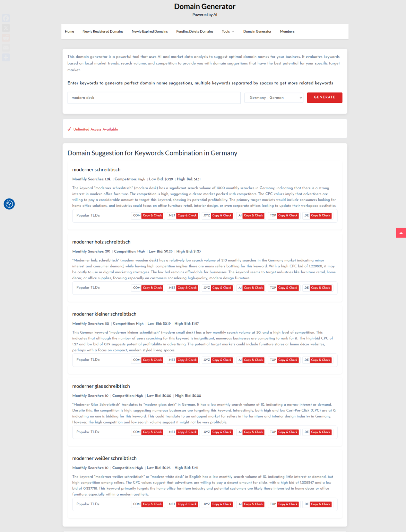Copy & Check .COM for moderner schreibtisch
406x532 pixels.
pos(152,215)
